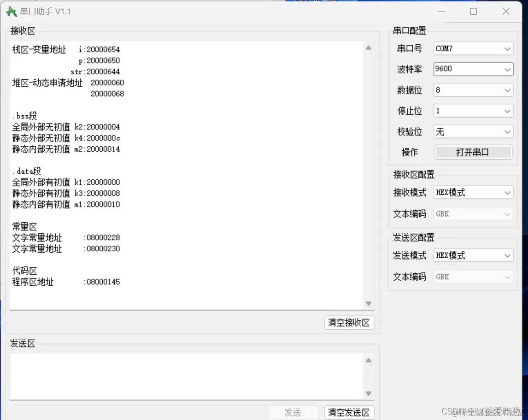The image size is (528, 420).
Task: Click the line 全局外部有初值 k1:20000000
Action: click(66, 183)
